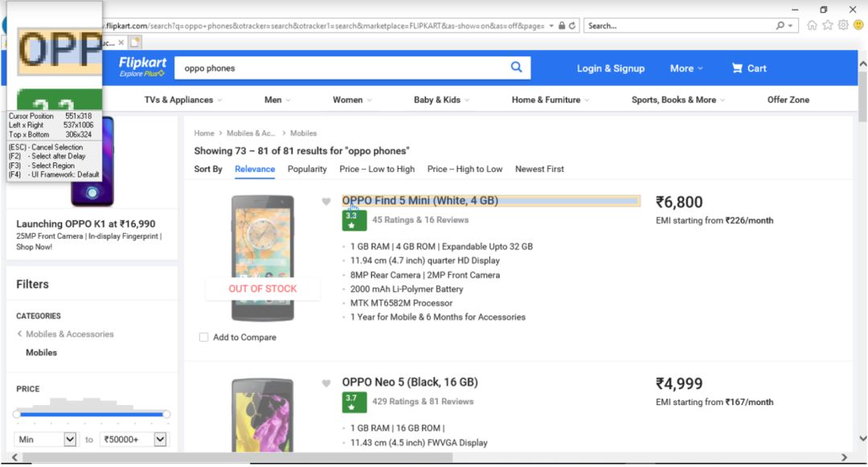The height and width of the screenshot is (467, 868).
Task: Open the Cart
Action: [749, 68]
